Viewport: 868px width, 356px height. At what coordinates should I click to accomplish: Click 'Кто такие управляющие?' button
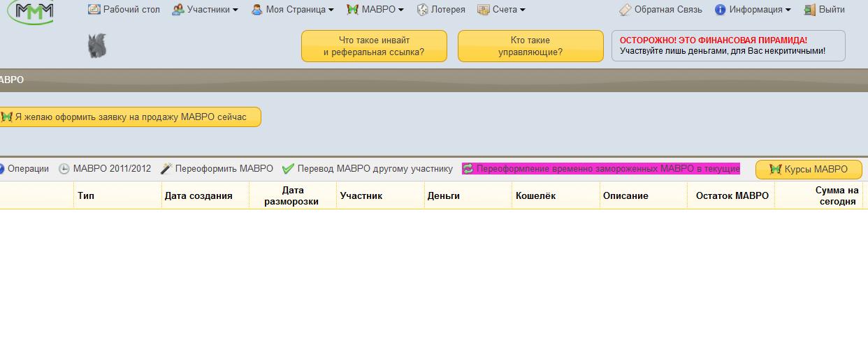[x=530, y=46]
